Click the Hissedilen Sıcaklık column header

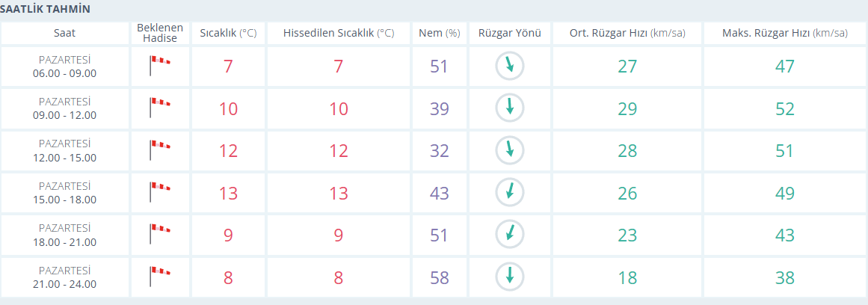[x=338, y=33]
